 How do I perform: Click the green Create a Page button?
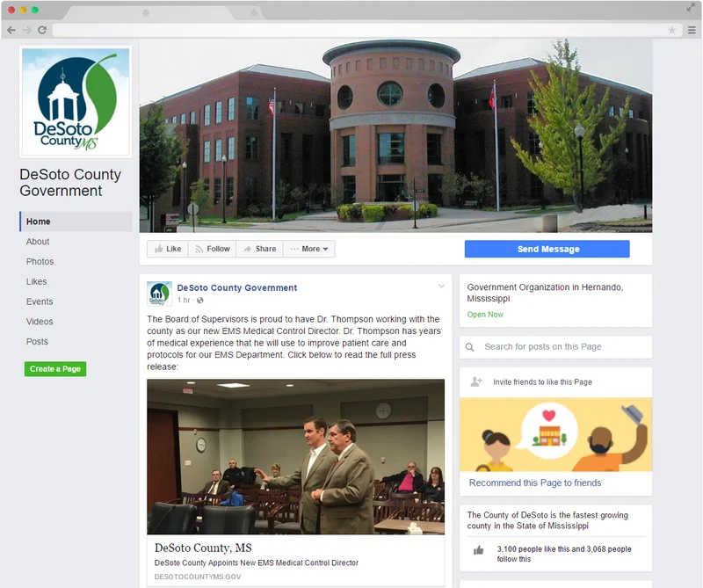[x=55, y=368]
